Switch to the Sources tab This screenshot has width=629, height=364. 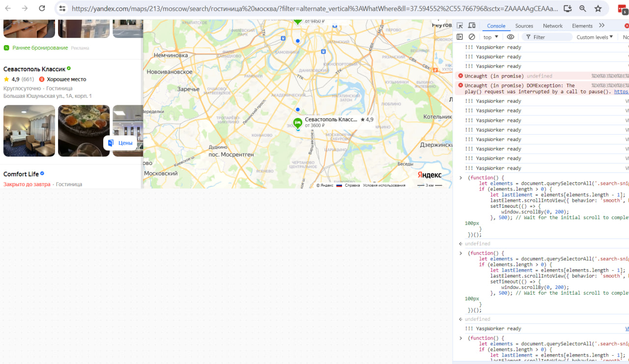(524, 26)
